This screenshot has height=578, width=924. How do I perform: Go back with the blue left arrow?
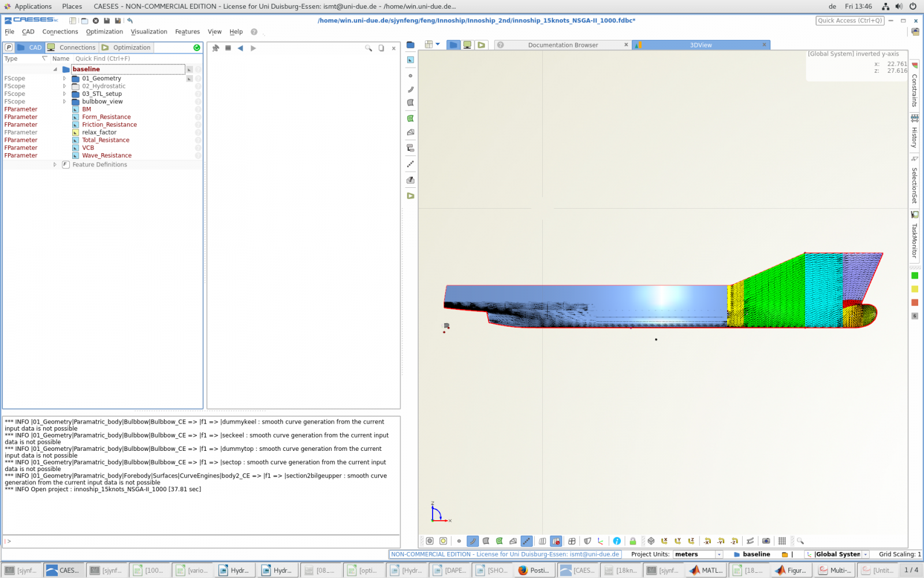(240, 48)
